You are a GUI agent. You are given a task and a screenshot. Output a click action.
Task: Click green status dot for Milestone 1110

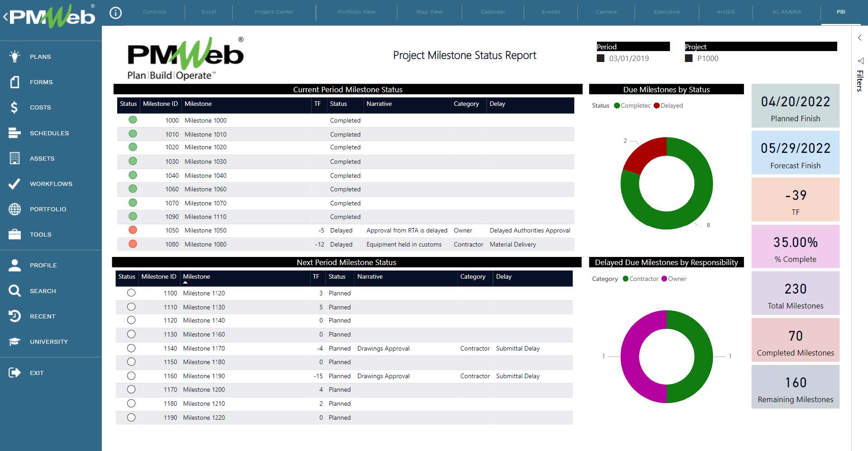133,216
